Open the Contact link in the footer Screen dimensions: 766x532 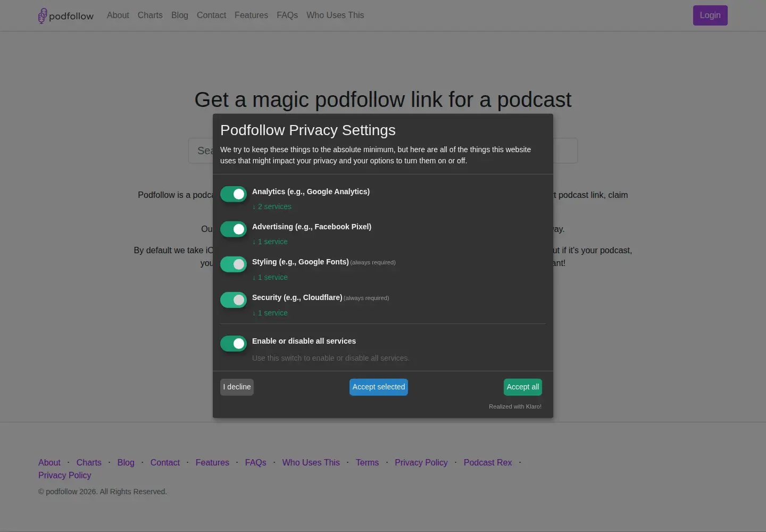(165, 463)
